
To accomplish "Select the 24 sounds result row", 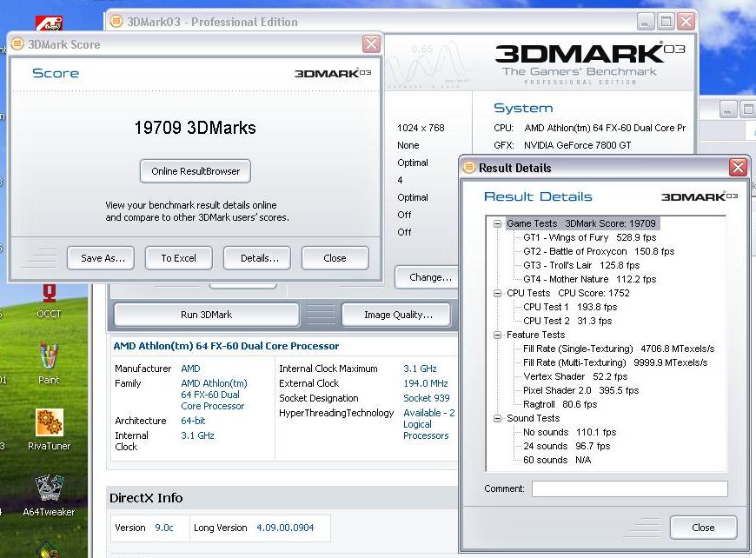I will pos(567,446).
